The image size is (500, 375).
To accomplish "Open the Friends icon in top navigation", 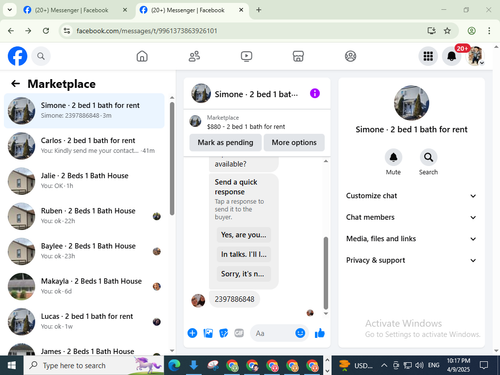I will pos(194,56).
